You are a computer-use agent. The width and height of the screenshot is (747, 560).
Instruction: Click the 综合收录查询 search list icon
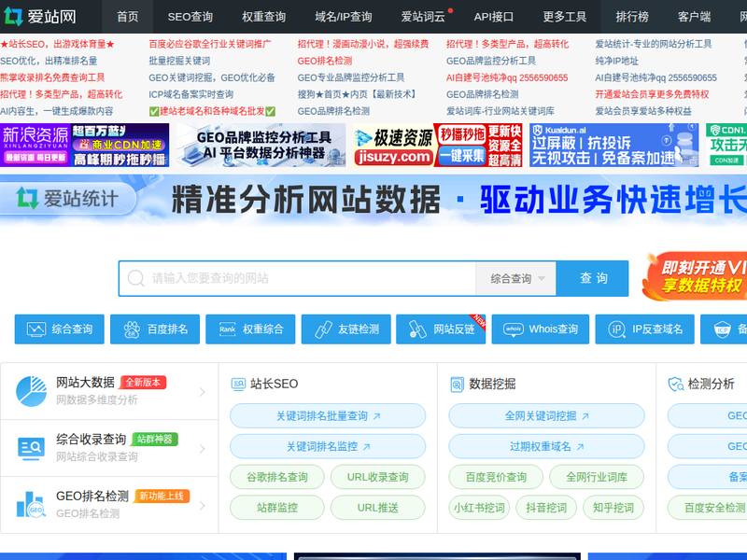[x=32, y=449]
